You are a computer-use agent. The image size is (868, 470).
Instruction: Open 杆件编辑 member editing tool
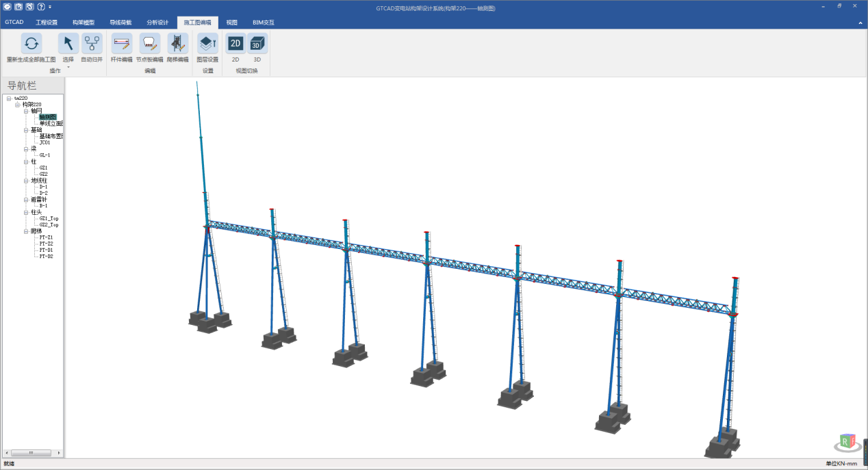[122, 44]
